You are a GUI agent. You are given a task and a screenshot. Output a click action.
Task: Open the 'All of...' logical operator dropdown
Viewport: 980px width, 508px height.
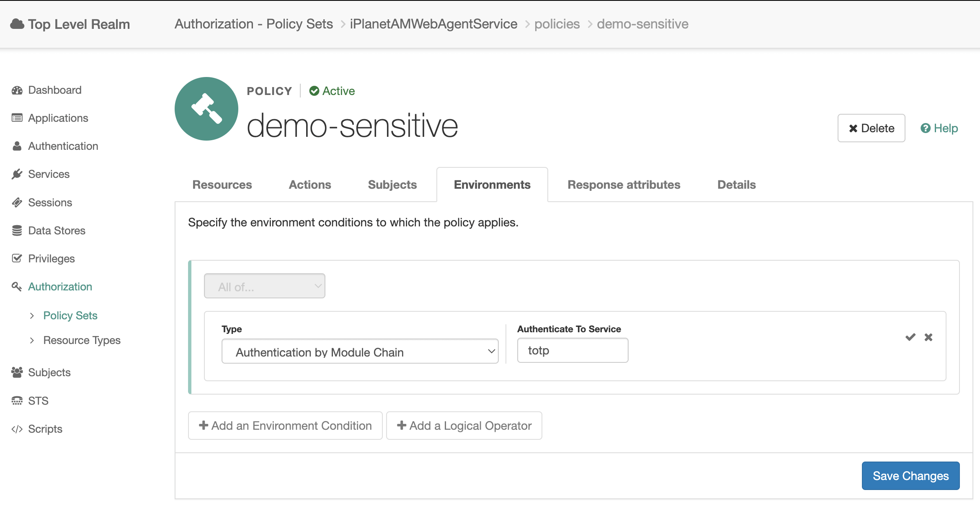(264, 286)
